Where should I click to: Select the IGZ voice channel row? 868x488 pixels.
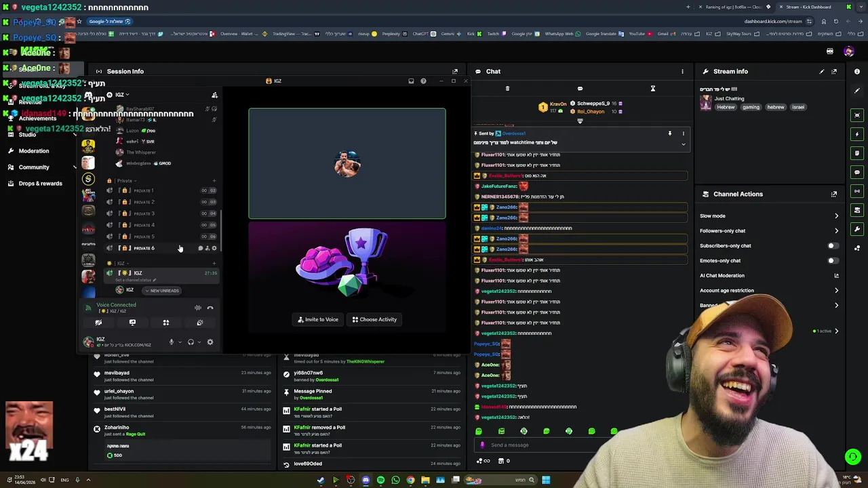coord(161,273)
